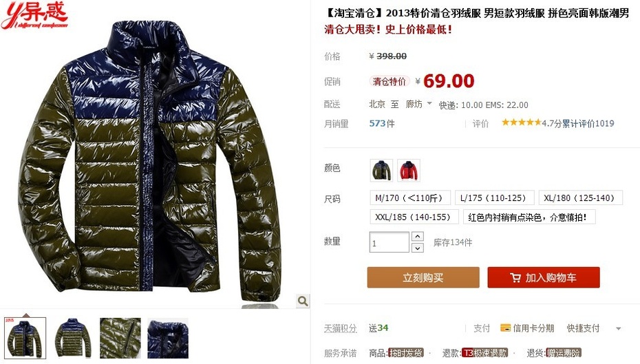The width and height of the screenshot is (640, 364).
Task: Click the five-star rating icons
Action: [521, 122]
